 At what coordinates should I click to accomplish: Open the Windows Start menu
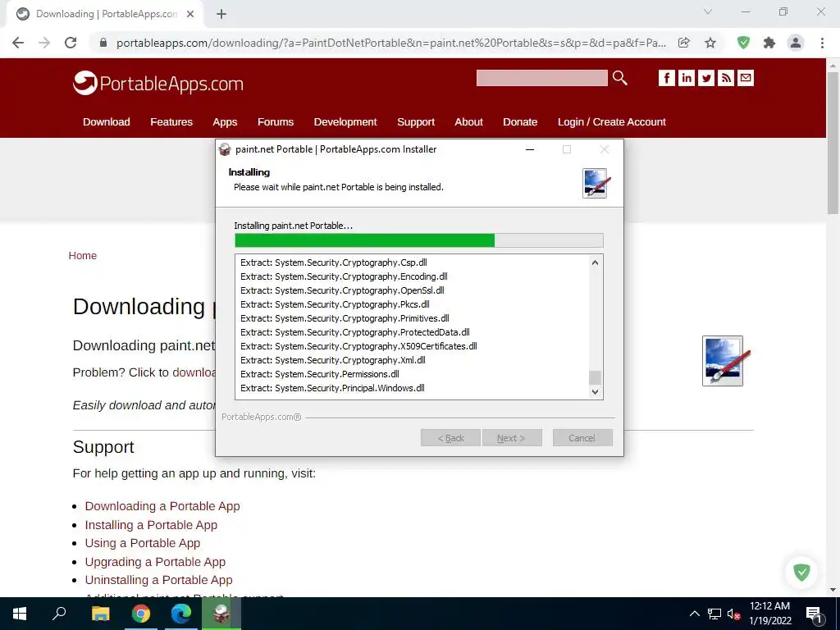pyautogui.click(x=20, y=614)
